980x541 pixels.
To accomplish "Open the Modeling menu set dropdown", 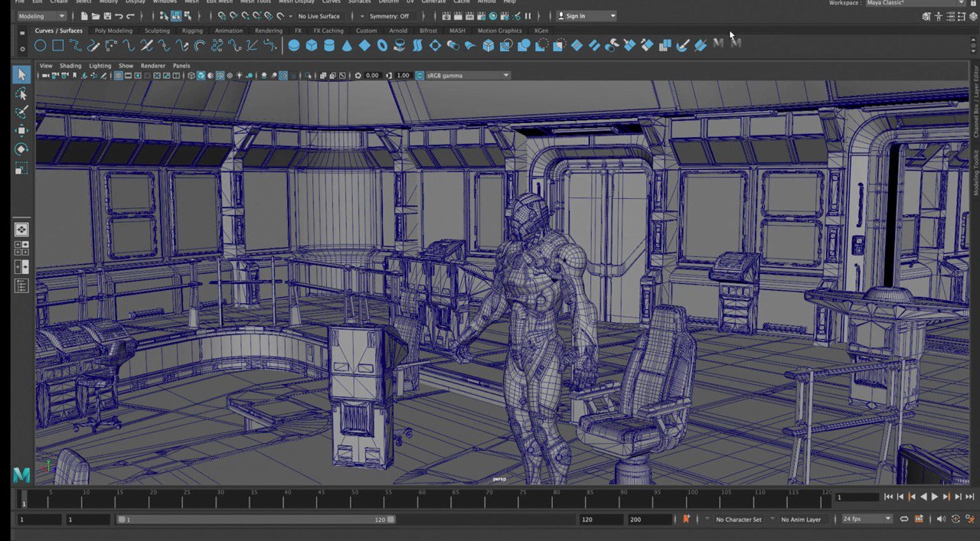I will [x=41, y=16].
